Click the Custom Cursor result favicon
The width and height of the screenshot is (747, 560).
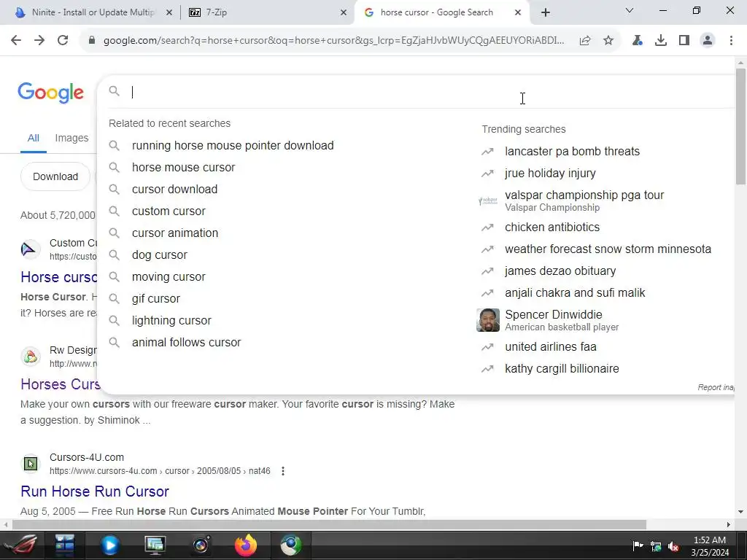tap(31, 249)
